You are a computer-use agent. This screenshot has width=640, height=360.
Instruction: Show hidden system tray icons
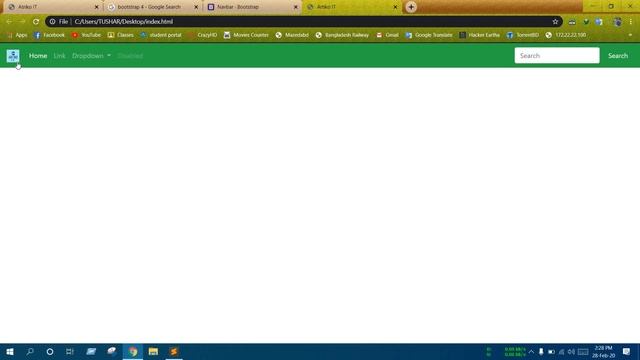coord(531,352)
